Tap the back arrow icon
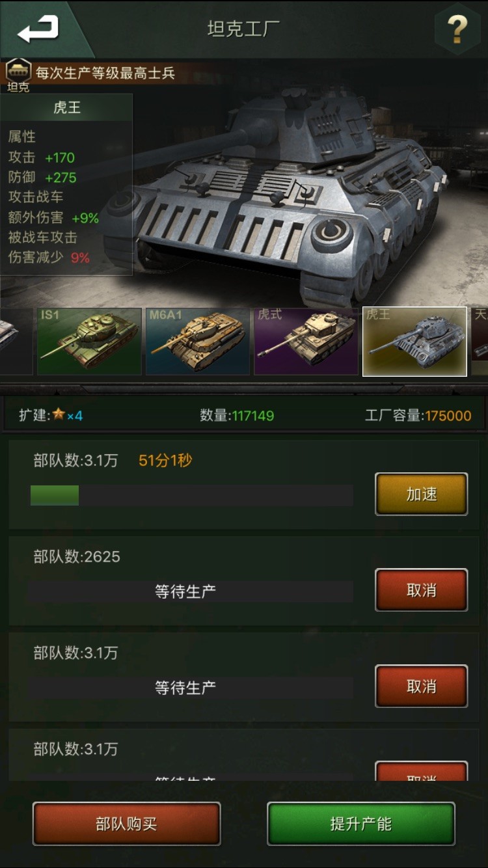Image resolution: width=488 pixels, height=868 pixels. [x=38, y=29]
